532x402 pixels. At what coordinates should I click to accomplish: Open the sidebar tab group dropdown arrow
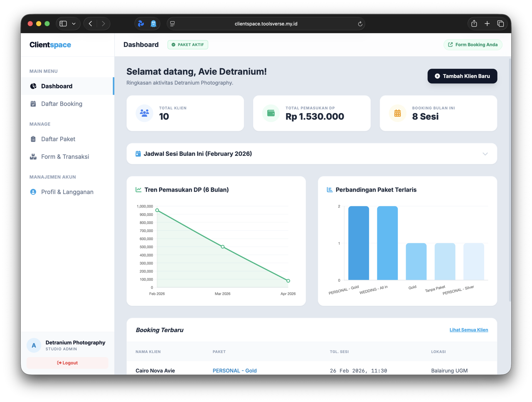74,24
